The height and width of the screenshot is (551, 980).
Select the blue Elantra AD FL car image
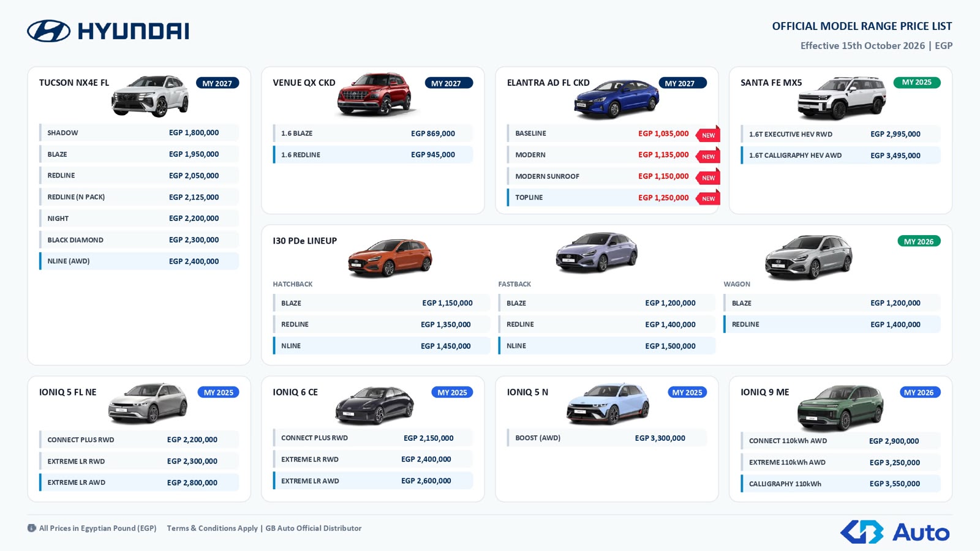click(616, 98)
